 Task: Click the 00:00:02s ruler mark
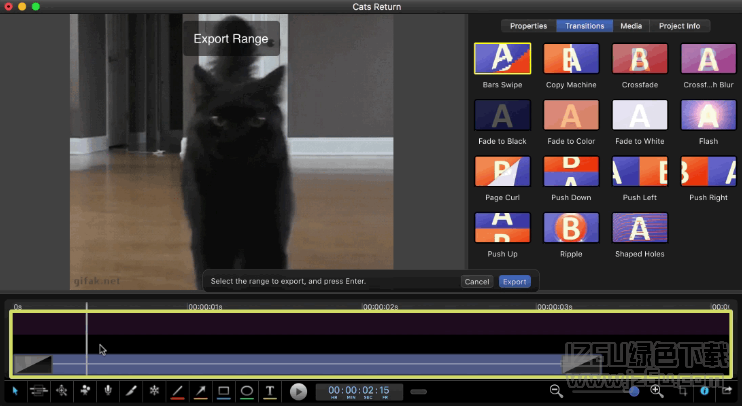380,307
